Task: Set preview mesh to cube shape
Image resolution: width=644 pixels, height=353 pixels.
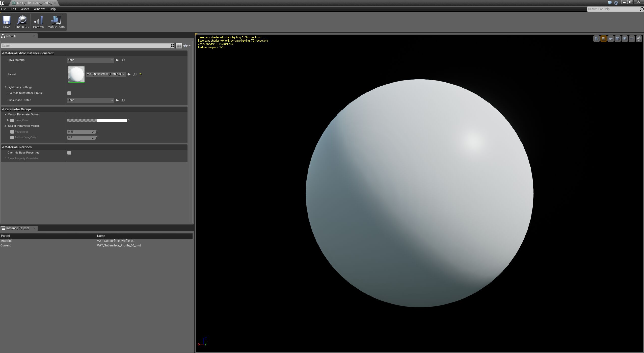Action: 618,39
